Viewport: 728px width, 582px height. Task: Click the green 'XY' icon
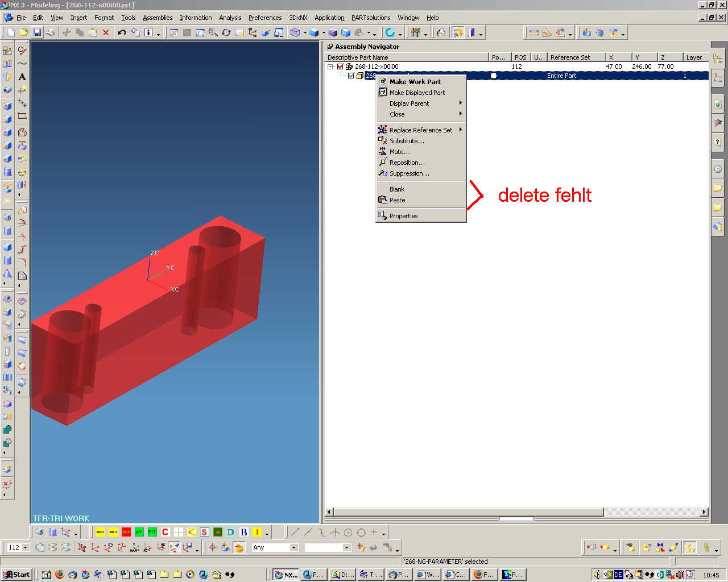point(139,532)
